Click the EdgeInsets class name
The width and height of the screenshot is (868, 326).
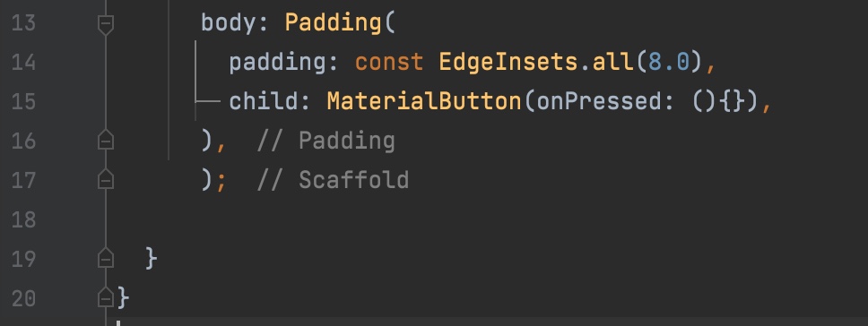click(x=508, y=63)
